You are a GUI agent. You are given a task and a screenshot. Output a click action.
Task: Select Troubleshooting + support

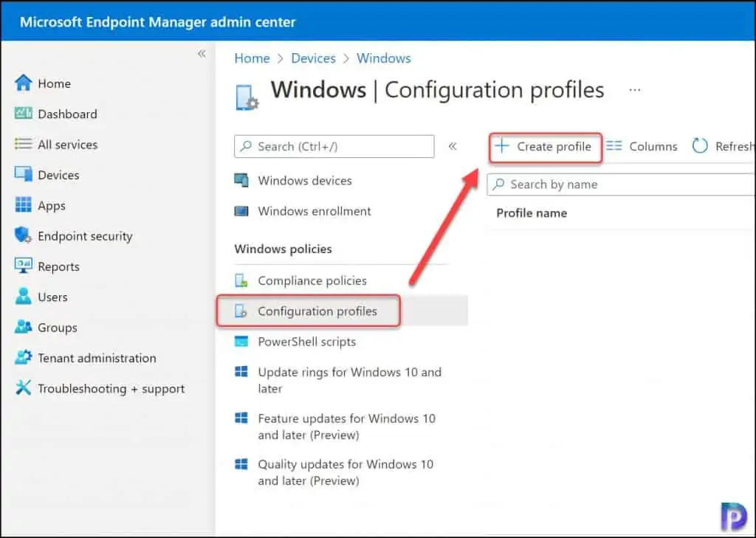click(111, 388)
